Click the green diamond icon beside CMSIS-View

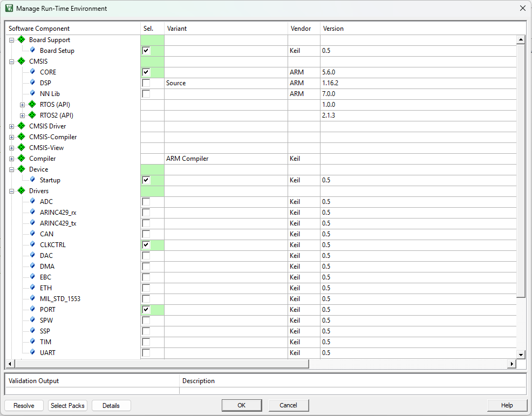[x=22, y=148]
